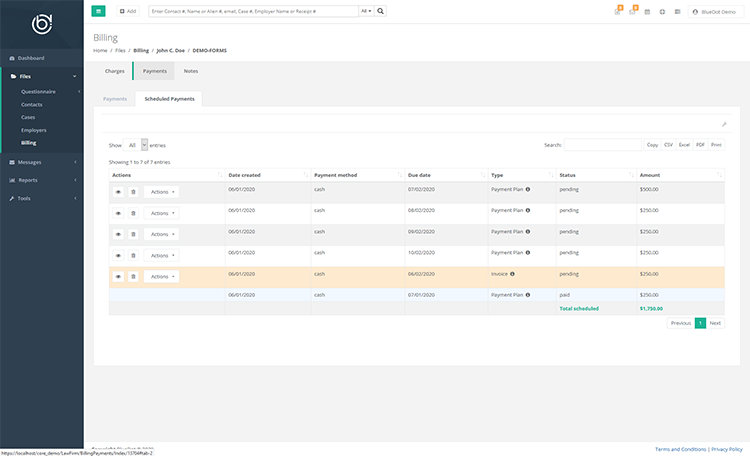Open Actions dropdown for payment due 10/02/2020
The image size is (750, 456).
tap(162, 255)
